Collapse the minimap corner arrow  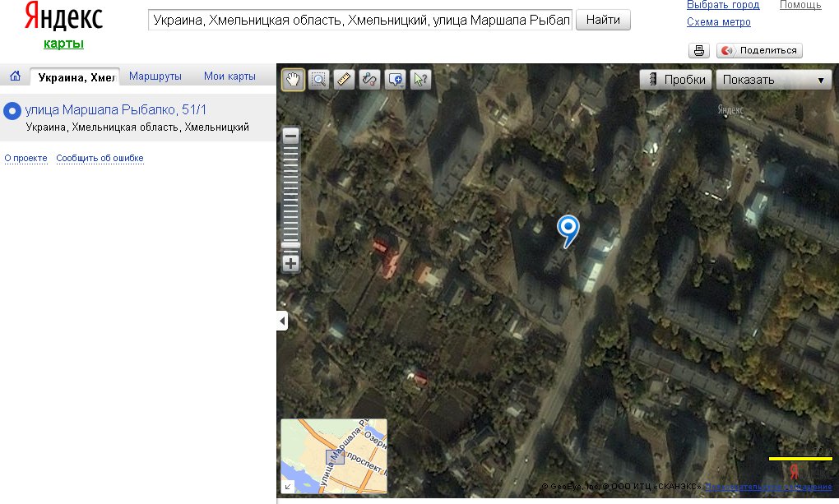pyautogui.click(x=288, y=487)
